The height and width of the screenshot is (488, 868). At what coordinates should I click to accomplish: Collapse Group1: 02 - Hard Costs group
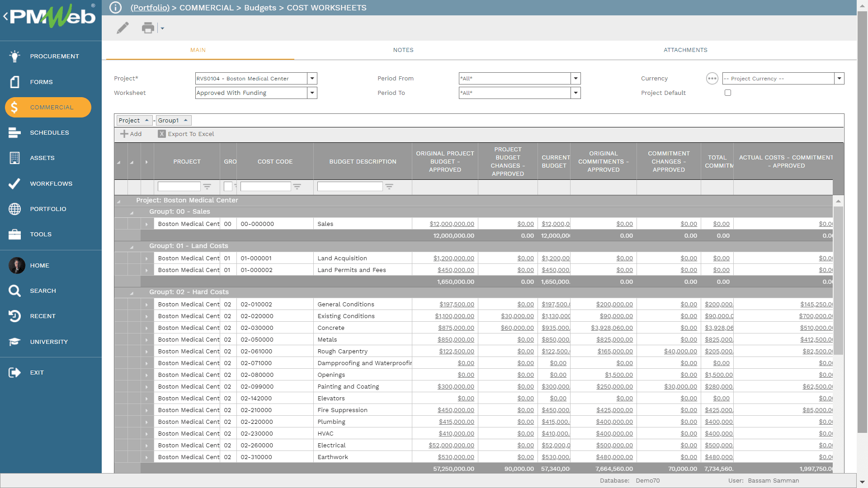point(132,293)
